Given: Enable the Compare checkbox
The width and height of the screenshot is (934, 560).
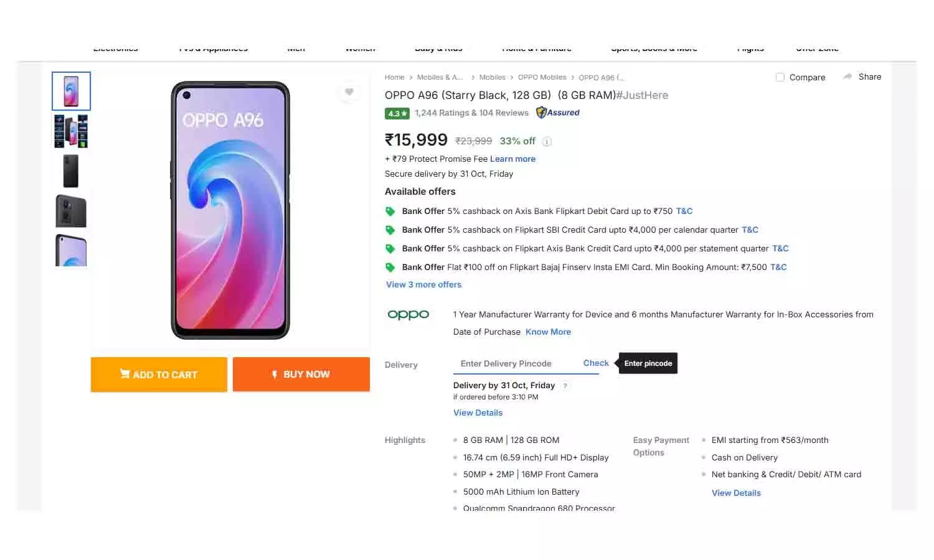Looking at the screenshot, I should click(x=780, y=77).
